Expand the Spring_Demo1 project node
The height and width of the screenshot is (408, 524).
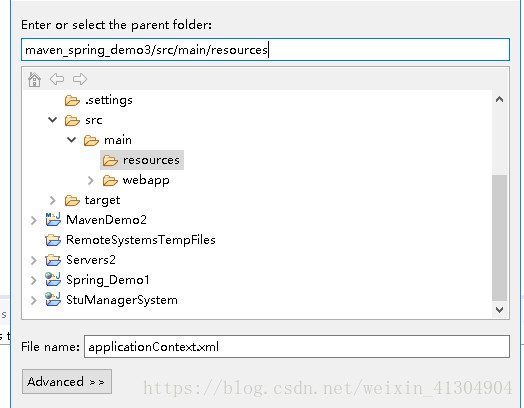pyautogui.click(x=33, y=280)
